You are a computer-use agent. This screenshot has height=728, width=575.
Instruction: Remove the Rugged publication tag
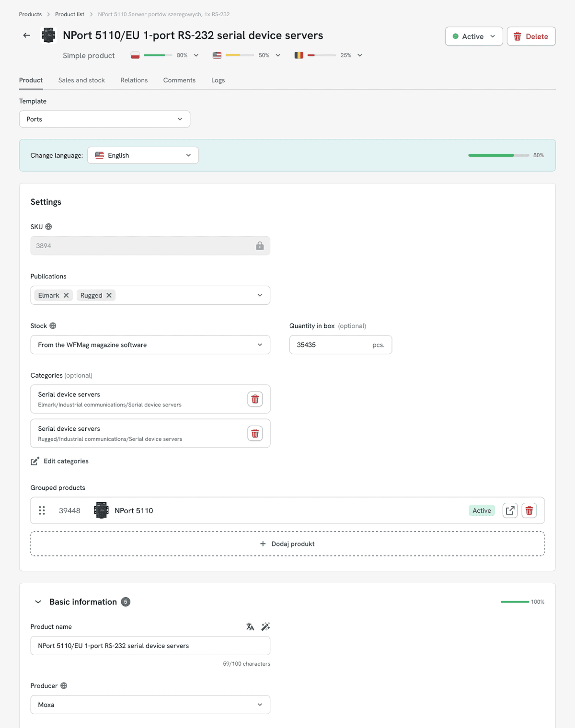[x=109, y=295]
